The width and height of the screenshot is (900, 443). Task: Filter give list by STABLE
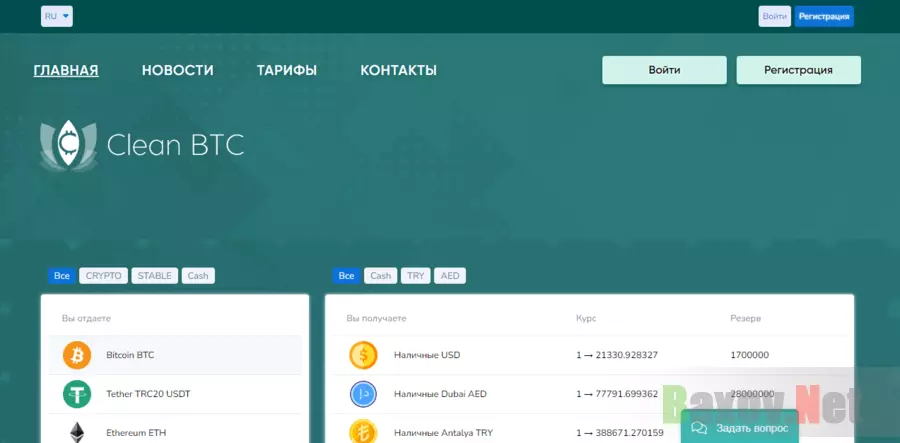tap(154, 276)
